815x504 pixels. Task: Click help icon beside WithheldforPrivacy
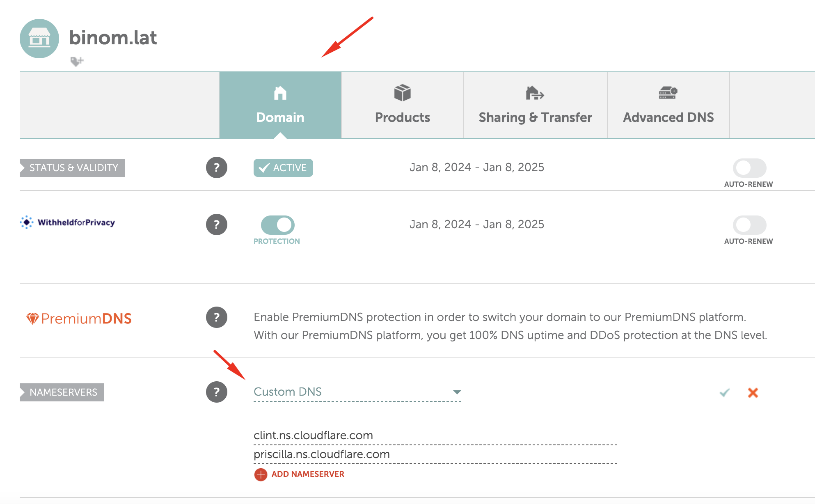point(217,225)
